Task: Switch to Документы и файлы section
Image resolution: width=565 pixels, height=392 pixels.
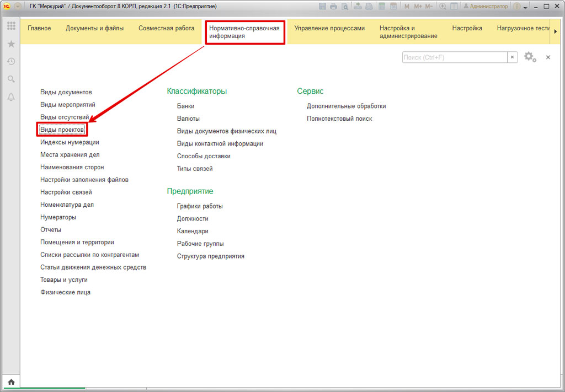Action: click(x=94, y=28)
